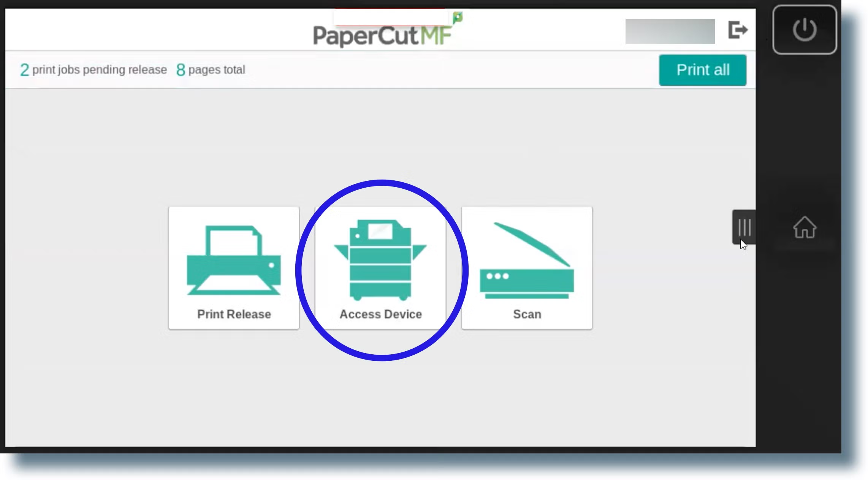Select the flatbed scanner icon
This screenshot has width=868, height=480.
point(527,261)
